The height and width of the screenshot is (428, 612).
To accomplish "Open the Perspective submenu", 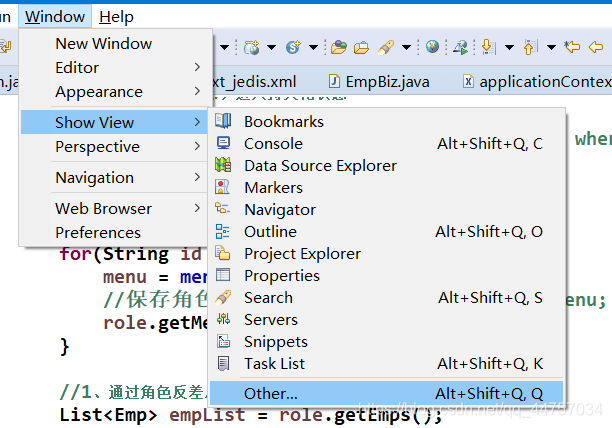I will point(114,147).
